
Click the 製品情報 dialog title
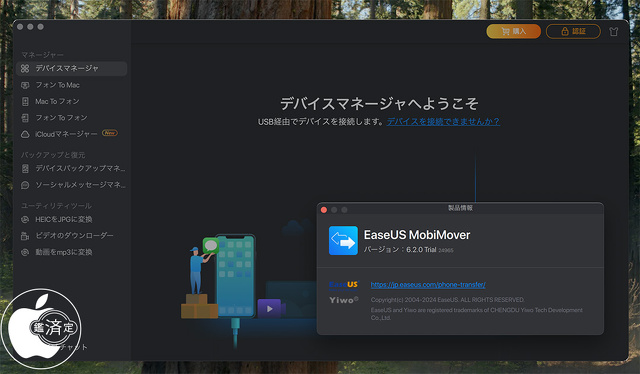[x=460, y=208]
